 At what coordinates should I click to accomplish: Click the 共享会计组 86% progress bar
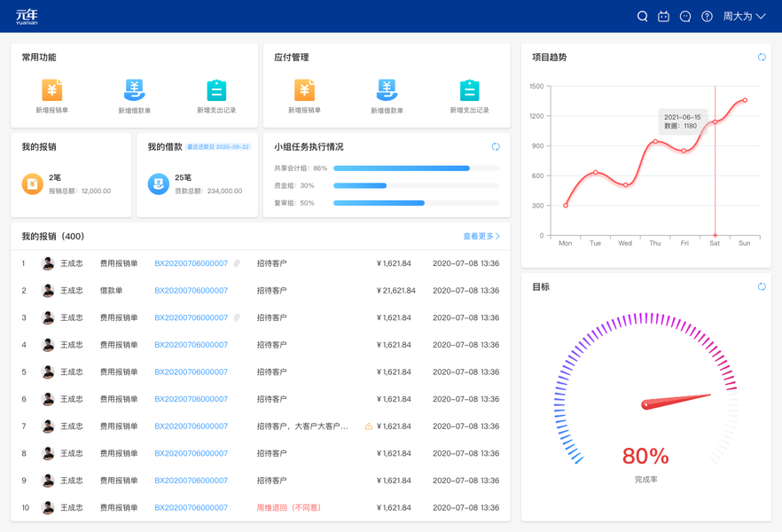[417, 168]
